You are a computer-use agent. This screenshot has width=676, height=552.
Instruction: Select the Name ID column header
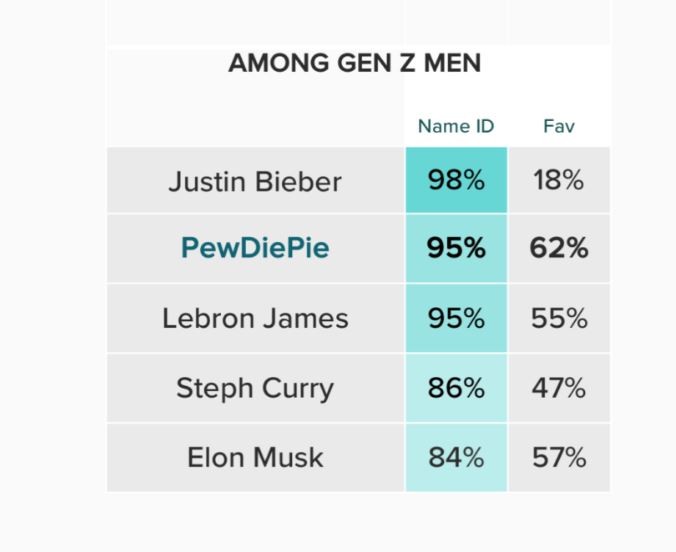point(456,126)
